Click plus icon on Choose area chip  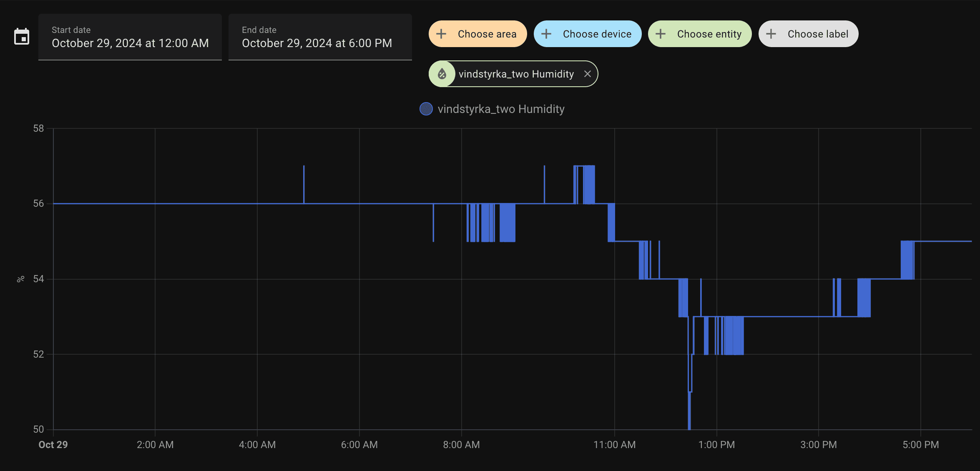coord(441,34)
